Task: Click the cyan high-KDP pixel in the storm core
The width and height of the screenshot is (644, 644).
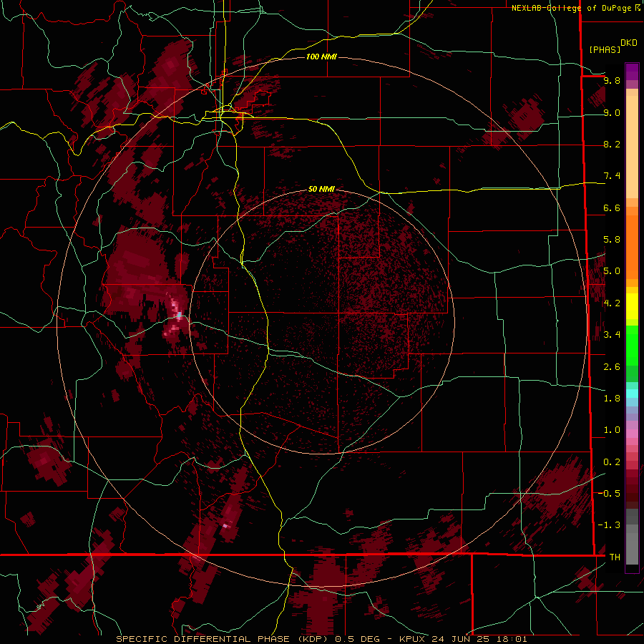Action: click(x=179, y=316)
